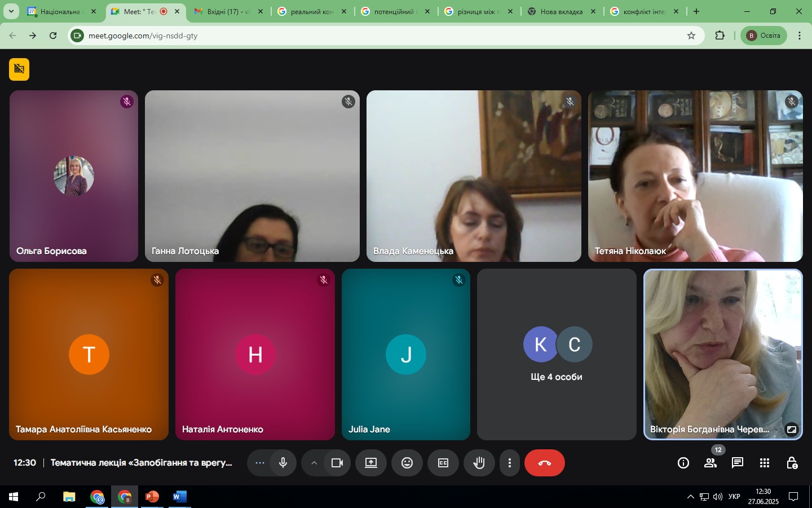Click the red leave call button
The image size is (812, 508).
click(x=544, y=463)
